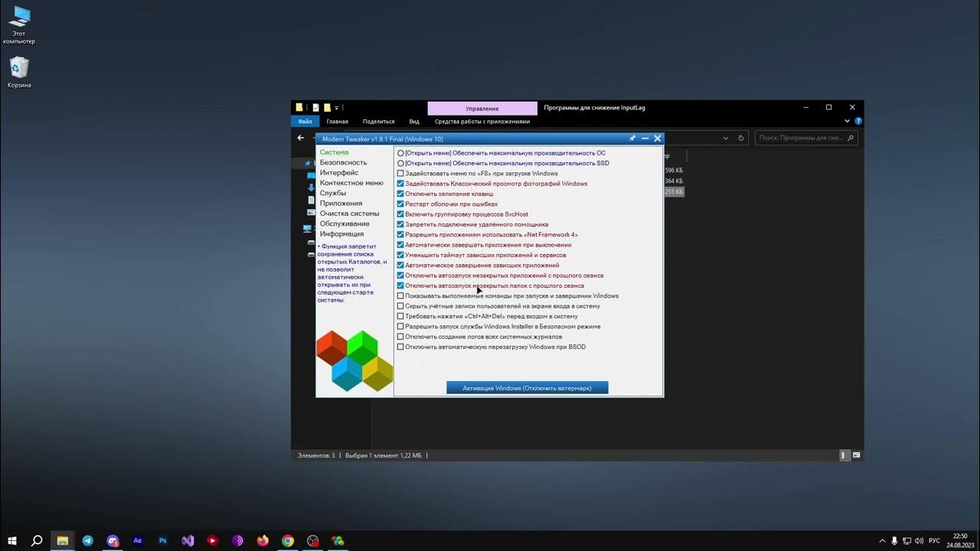Open the Поделиться ribbon tab

(x=378, y=121)
